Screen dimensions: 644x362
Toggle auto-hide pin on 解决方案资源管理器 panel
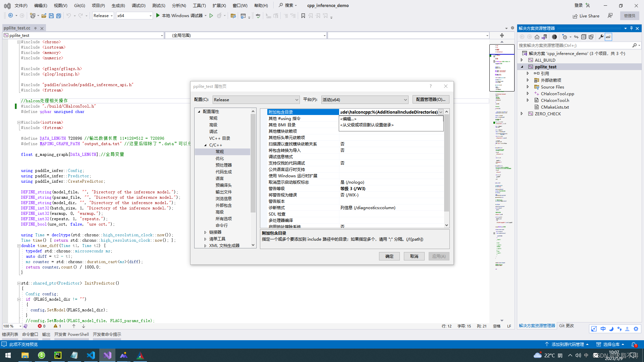(631, 28)
